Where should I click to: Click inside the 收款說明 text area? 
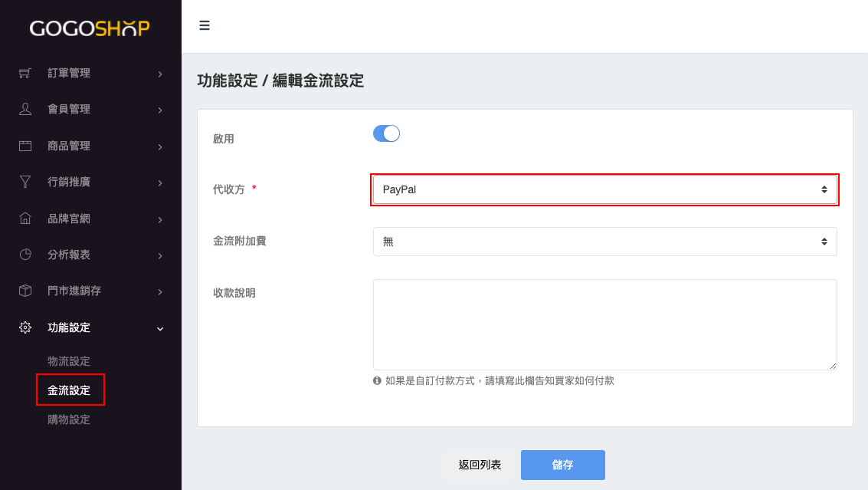tap(604, 324)
